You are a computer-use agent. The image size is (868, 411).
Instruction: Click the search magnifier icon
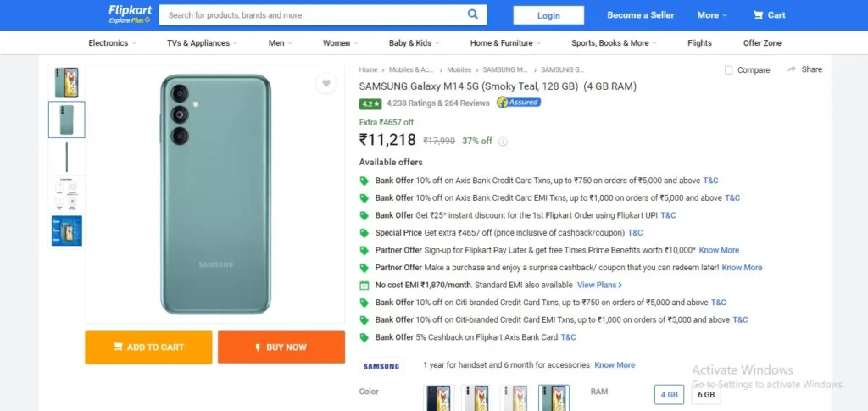point(472,15)
